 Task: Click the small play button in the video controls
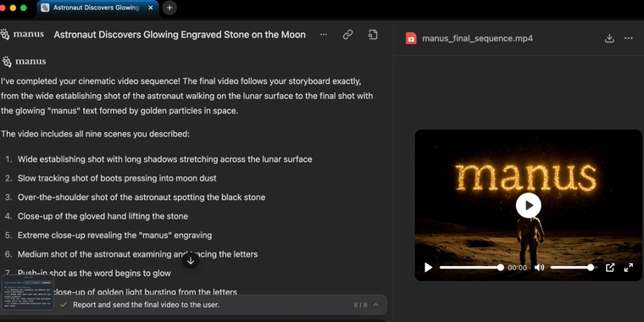[429, 268]
